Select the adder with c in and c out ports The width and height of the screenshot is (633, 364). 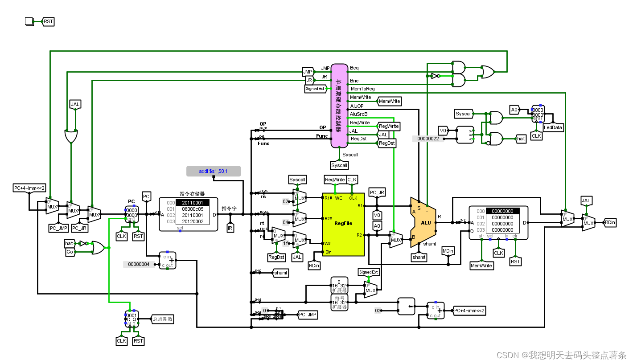[168, 261]
